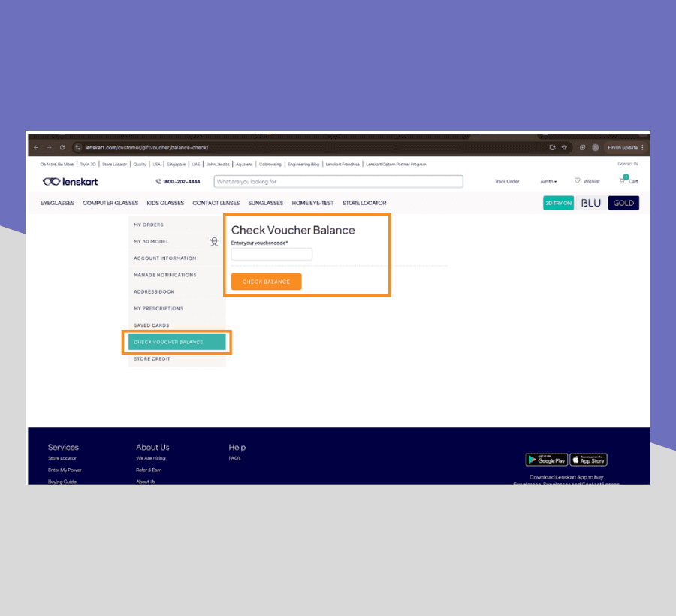Open the Eyeglasses menu

tap(57, 203)
